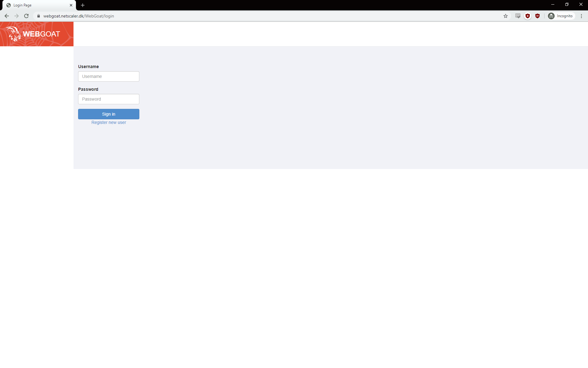This screenshot has width=588, height=368.
Task: Open a new browser tab
Action: 83,5
